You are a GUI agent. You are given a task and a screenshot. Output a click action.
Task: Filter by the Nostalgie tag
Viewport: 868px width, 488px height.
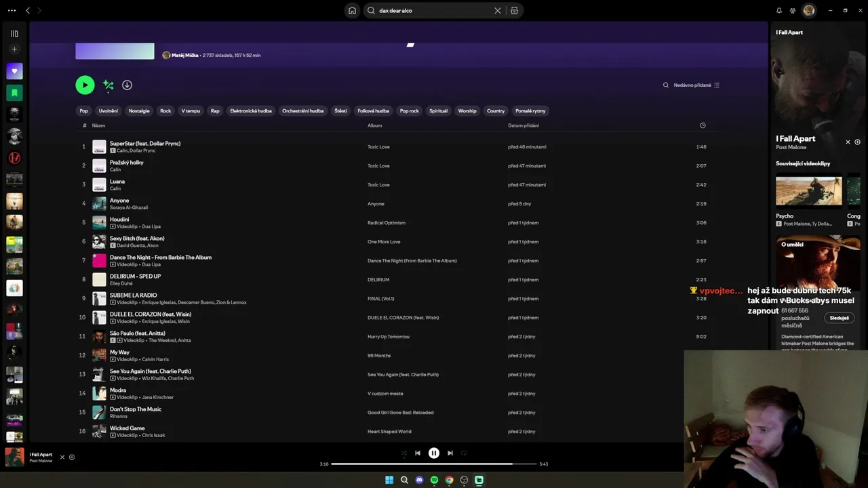(x=139, y=111)
